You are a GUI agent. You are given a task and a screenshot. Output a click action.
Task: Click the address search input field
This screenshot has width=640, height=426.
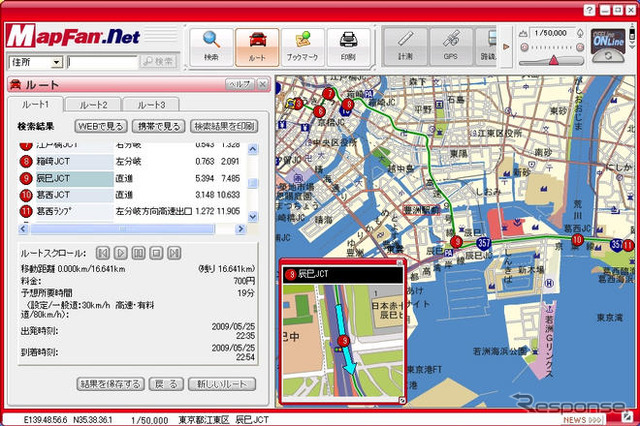click(102, 62)
